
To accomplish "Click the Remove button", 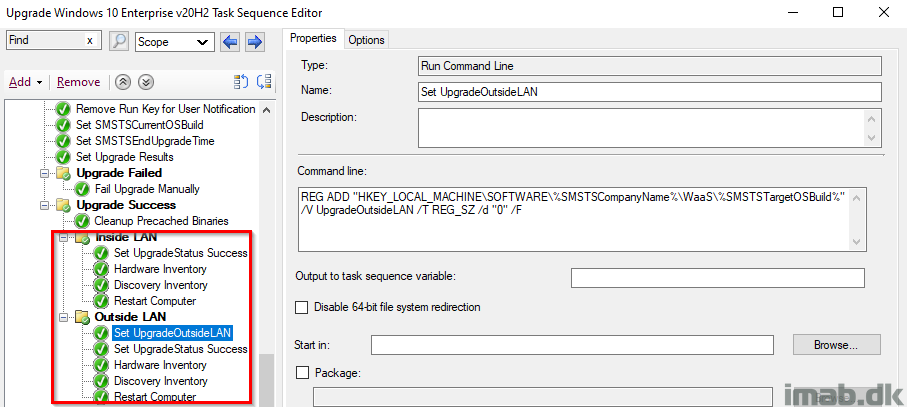I will point(79,82).
